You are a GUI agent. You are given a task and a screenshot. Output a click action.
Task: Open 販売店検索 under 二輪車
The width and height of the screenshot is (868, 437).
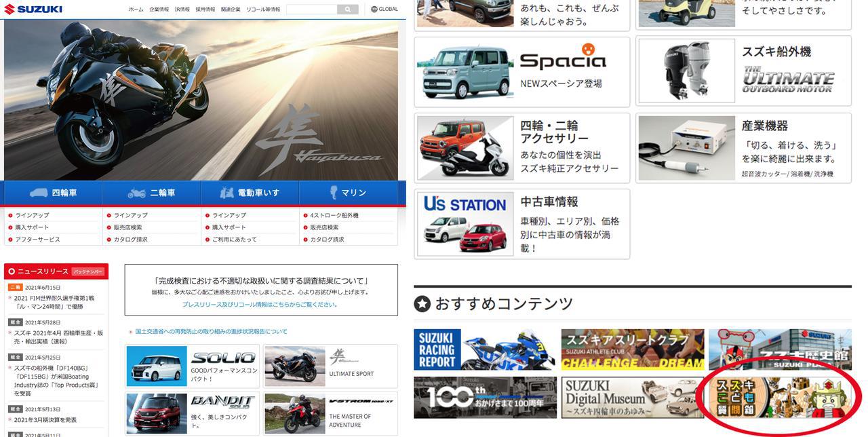coord(127,227)
